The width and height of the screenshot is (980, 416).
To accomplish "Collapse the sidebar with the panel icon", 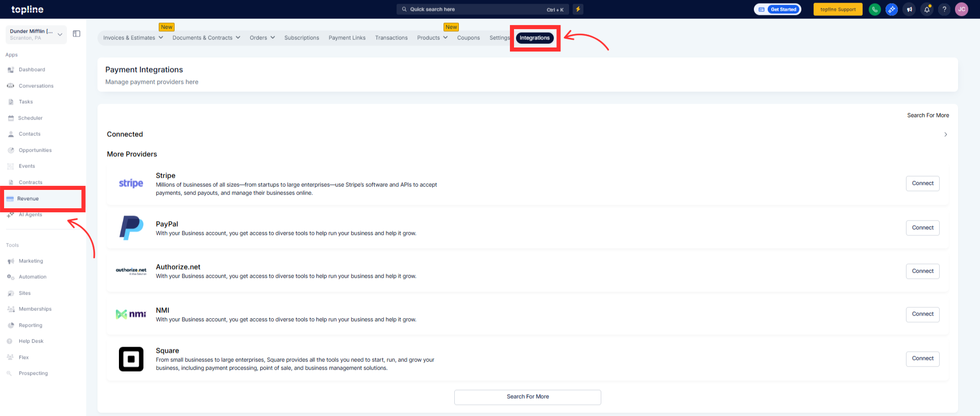I will click(77, 34).
